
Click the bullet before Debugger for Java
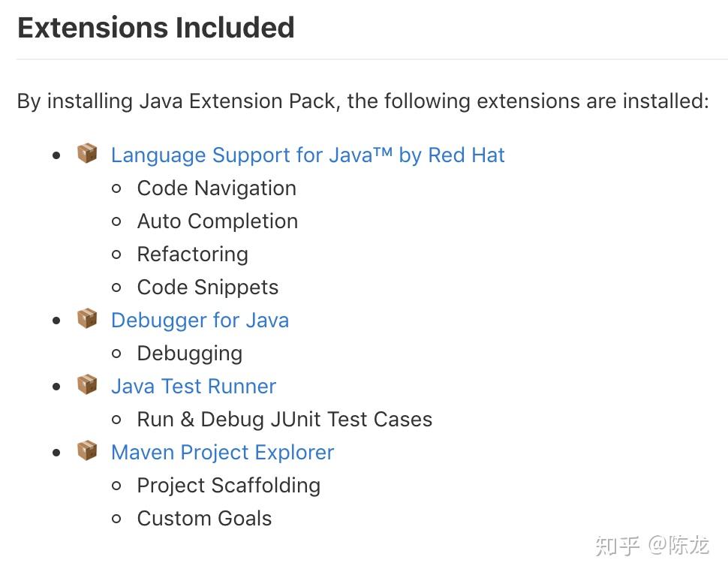57,321
